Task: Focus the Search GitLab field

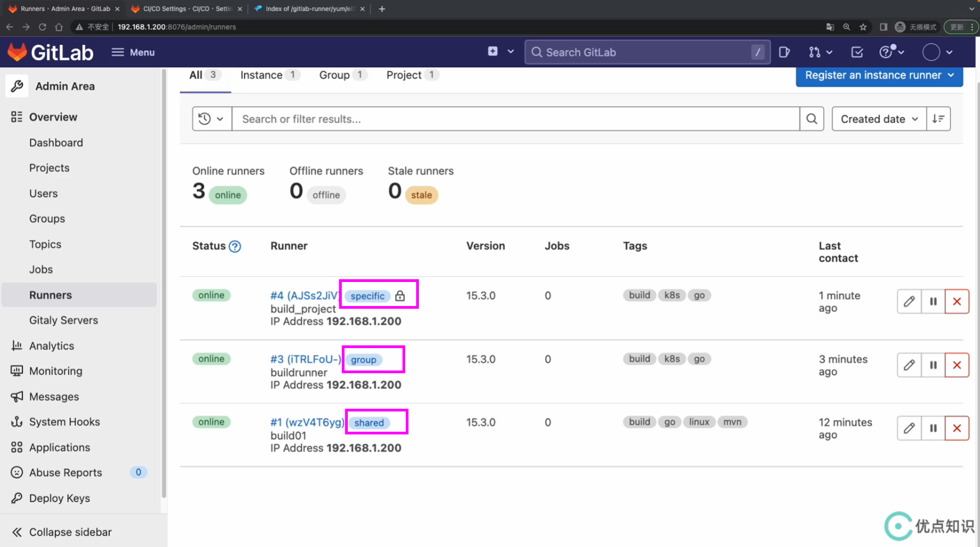Action: [x=647, y=52]
